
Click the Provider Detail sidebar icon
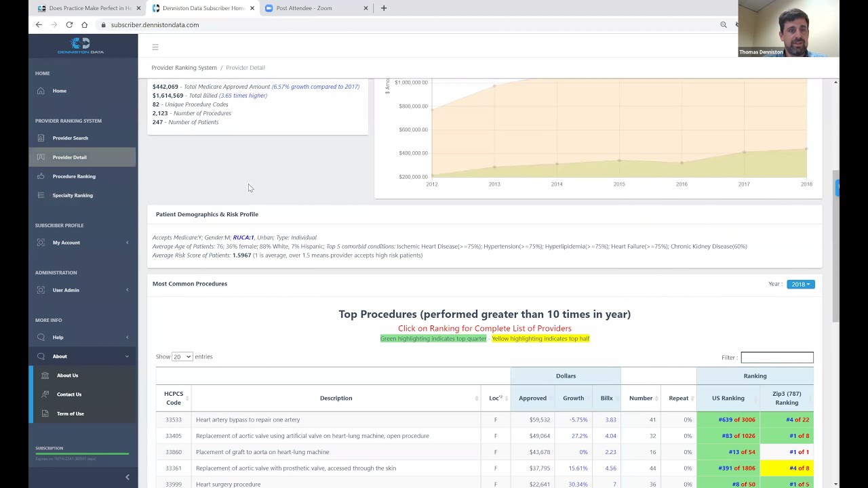pos(41,157)
